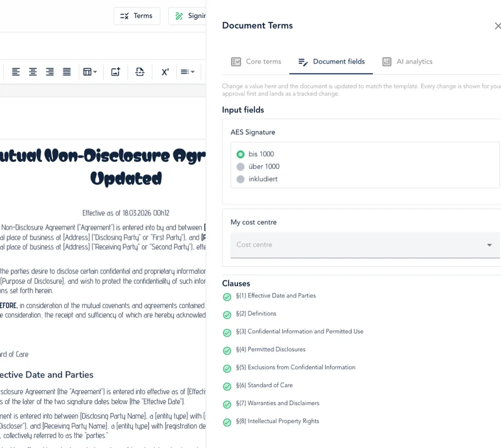
Task: Click check icon for §{1} Effective Date clause
Action: click(227, 297)
